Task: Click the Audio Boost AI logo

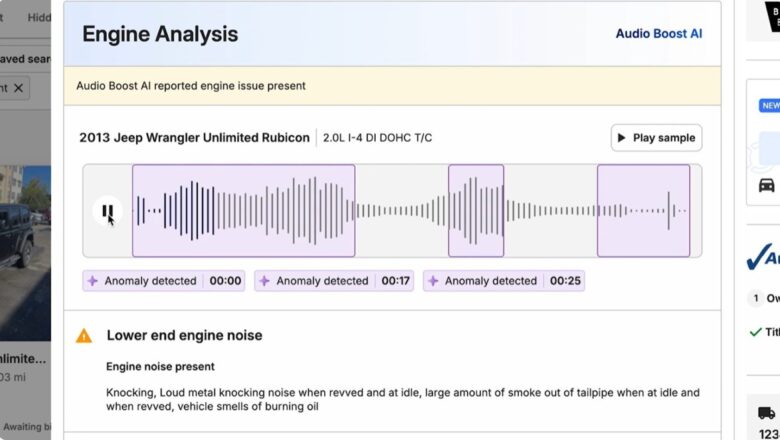Action: pyautogui.click(x=658, y=33)
